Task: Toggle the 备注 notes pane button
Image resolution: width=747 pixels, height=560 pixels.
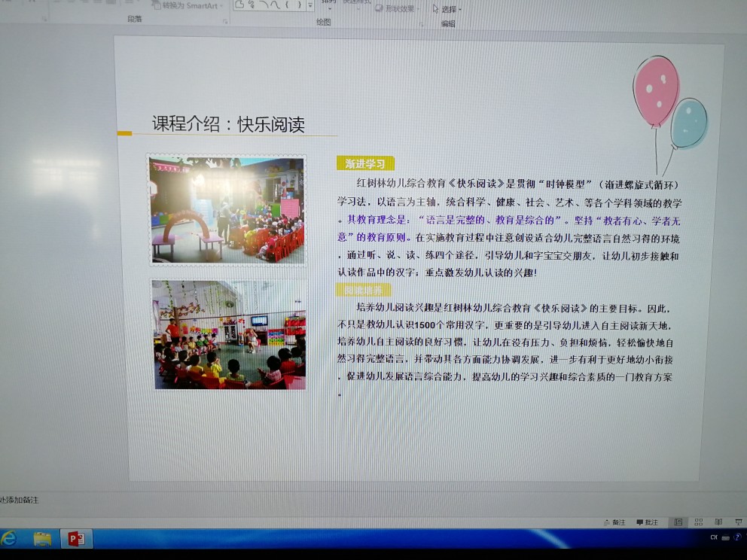Action: (614, 522)
